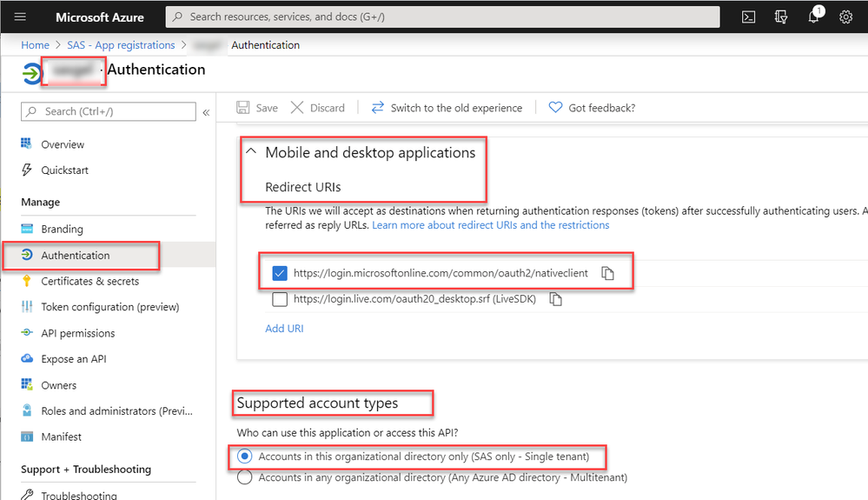Open the Certificates & secrets menu item
This screenshot has height=500, width=868.
tap(89, 281)
